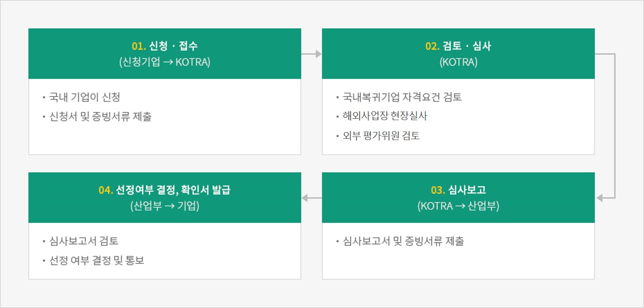Click '심사보고서 및 증빙서류 제출' bullet item
The width and height of the screenshot is (644, 308).
click(x=403, y=242)
